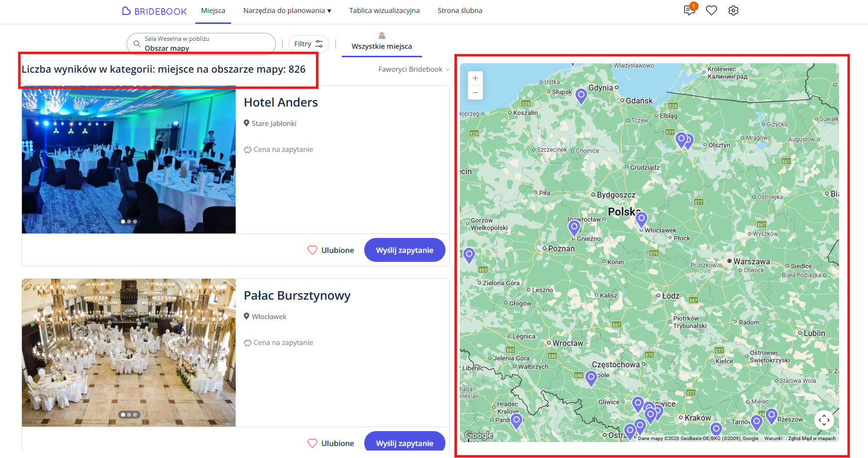The image size is (868, 458).
Task: Add Pałac Bursztynowy to Ulubione
Action: (x=331, y=443)
